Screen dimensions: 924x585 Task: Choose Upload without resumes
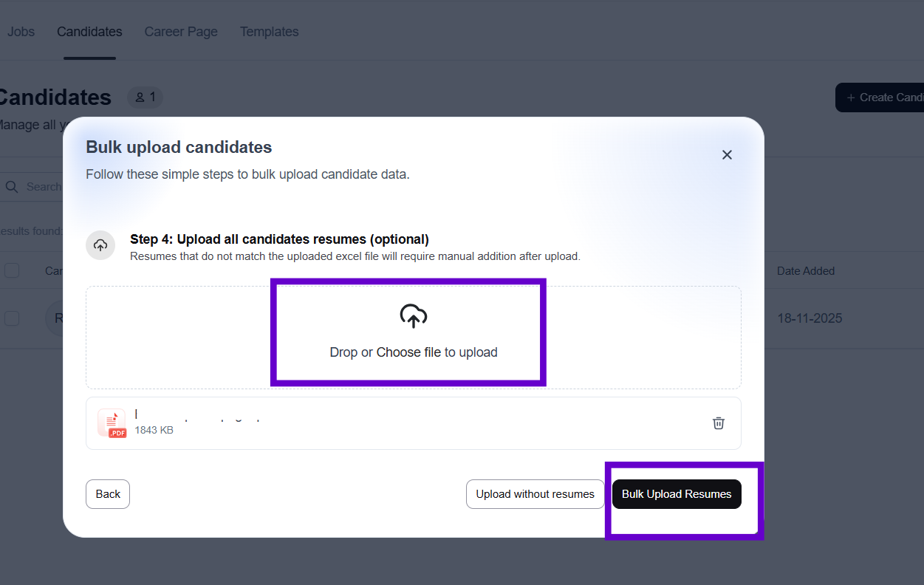tap(535, 494)
